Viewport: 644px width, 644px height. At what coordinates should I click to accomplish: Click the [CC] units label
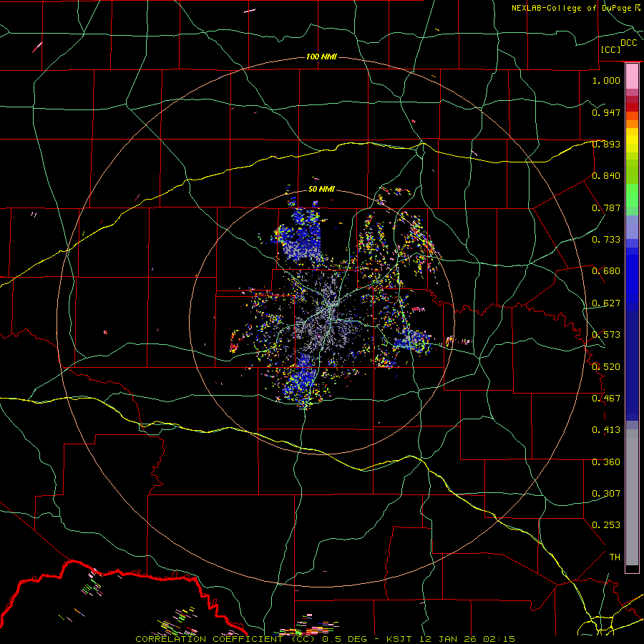point(610,49)
